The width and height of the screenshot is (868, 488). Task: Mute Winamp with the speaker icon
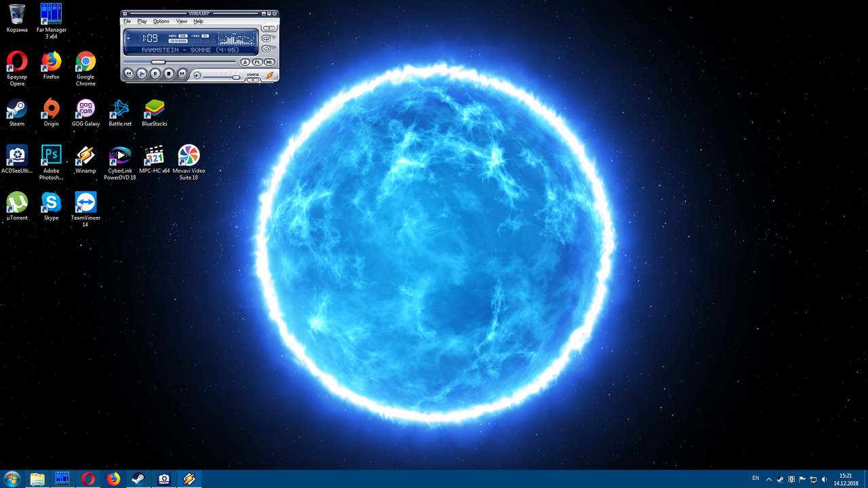(197, 76)
